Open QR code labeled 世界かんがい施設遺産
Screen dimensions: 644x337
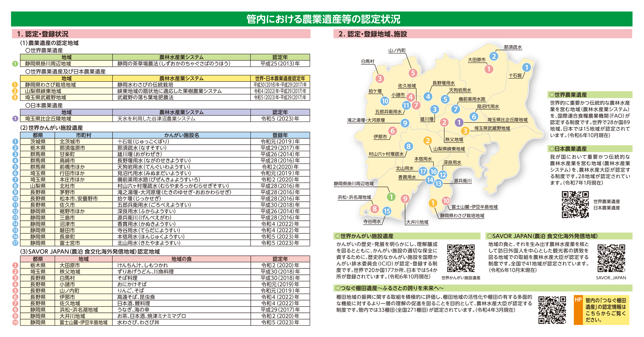pos(461,258)
